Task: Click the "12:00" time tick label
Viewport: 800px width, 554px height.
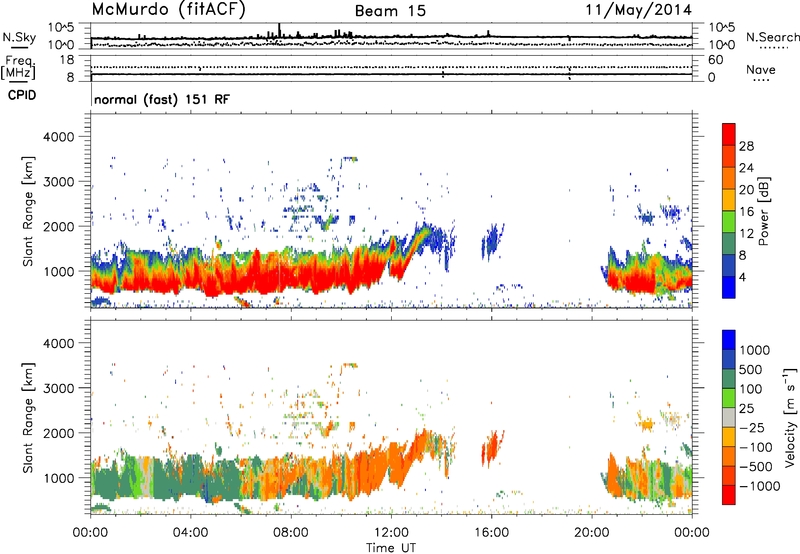Action: click(391, 533)
